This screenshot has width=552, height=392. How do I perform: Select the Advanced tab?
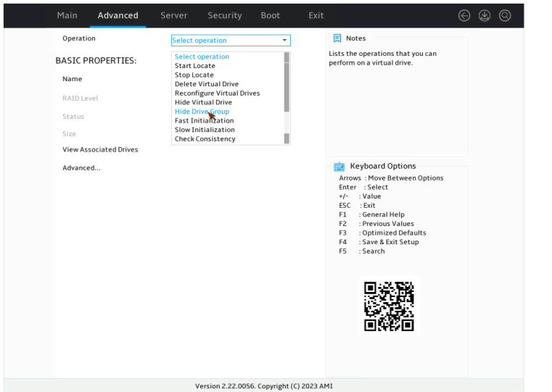[x=118, y=15]
